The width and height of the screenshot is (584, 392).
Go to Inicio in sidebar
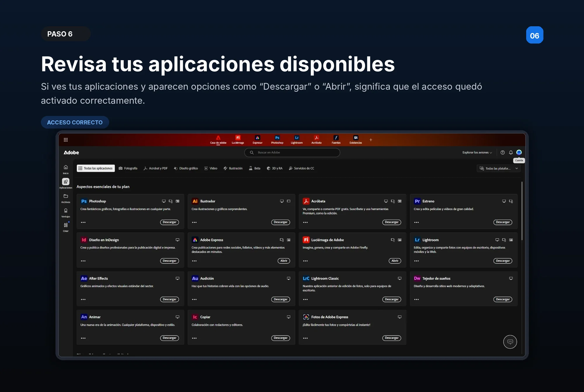click(x=66, y=169)
